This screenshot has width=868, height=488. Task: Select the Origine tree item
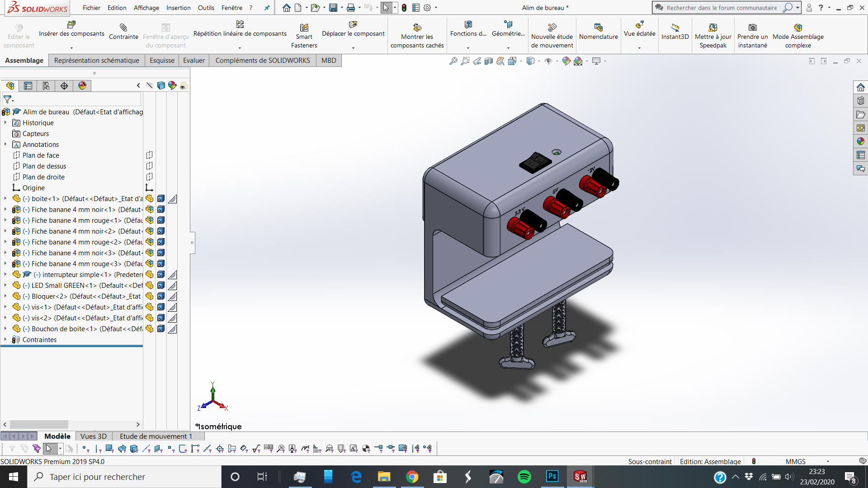click(33, 188)
